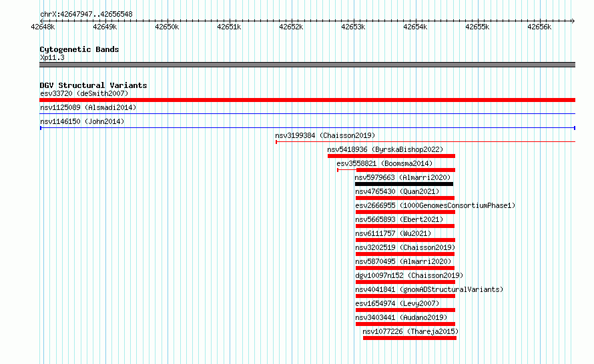Click the Xp11.3 cytogenetic band bar
Image resolution: width=594 pixels, height=364 pixels.
(x=307, y=65)
